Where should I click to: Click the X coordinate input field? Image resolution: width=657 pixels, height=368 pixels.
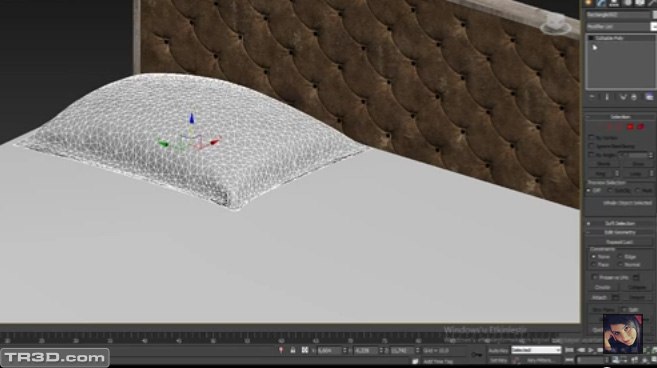[x=329, y=350]
